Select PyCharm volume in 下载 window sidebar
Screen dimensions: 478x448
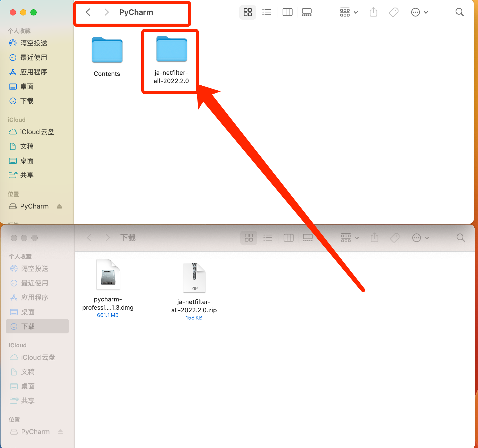click(x=30, y=432)
